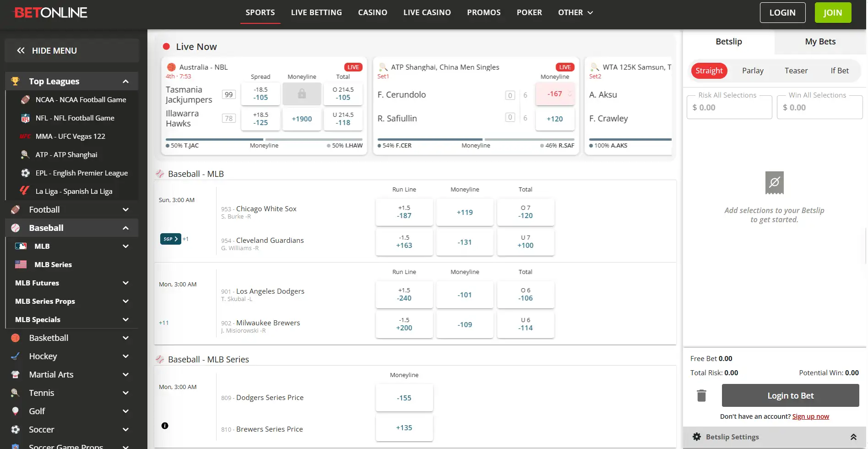
Task: Collapse the Betslip Settings panel chevron
Action: tap(853, 437)
